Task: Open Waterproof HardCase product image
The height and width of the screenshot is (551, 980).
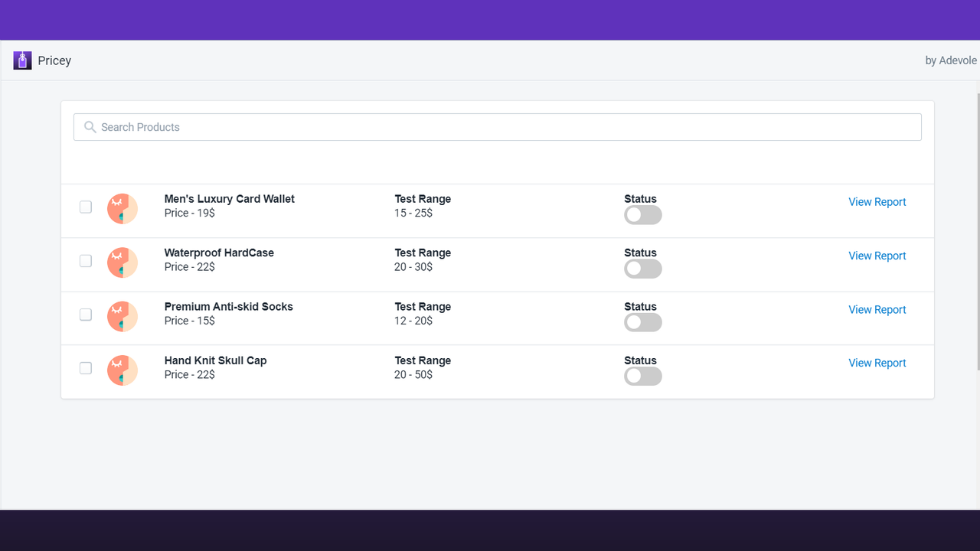Action: pos(122,262)
